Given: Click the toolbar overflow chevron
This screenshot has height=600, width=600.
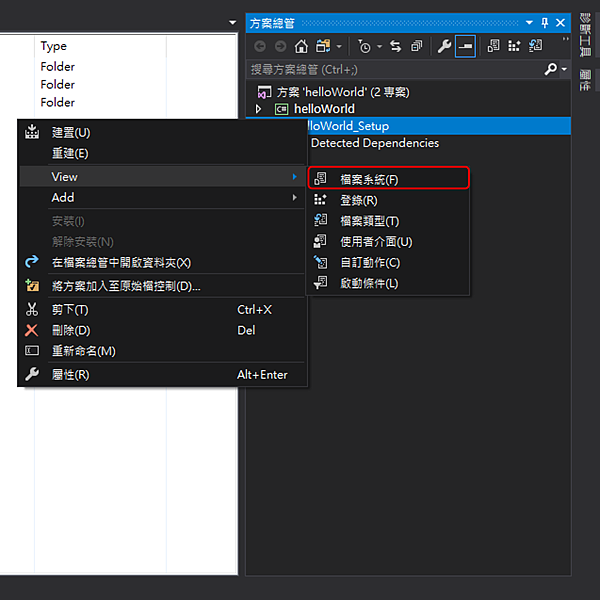Looking at the screenshot, I should coord(565,39).
